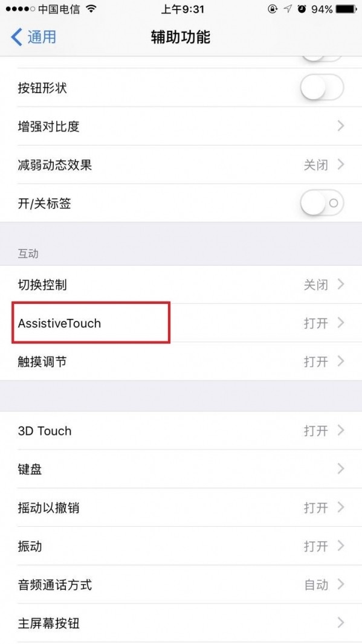Tap the cellular signal dots
The height and width of the screenshot is (644, 362).
(x=20, y=9)
